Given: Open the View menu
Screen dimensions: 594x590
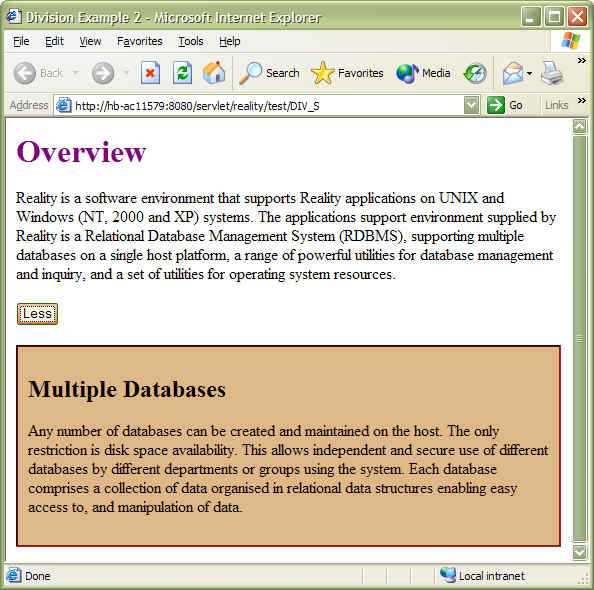Looking at the screenshot, I should [90, 41].
